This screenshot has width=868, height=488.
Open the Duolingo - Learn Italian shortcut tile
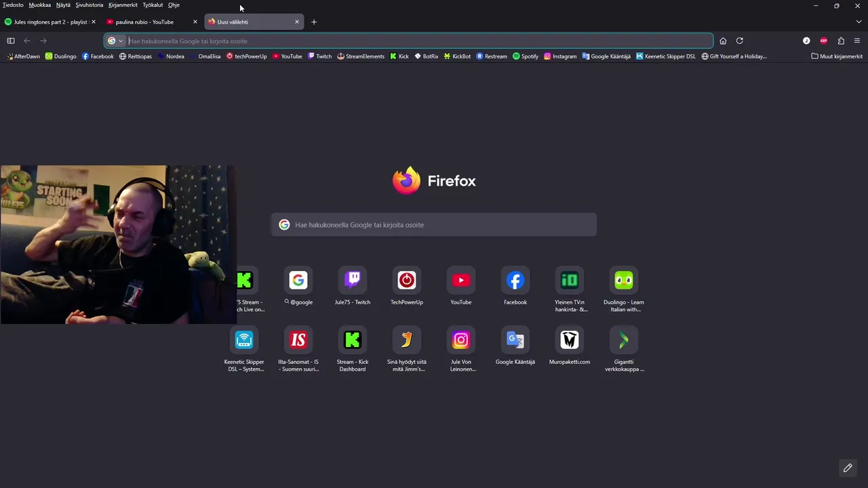pos(624,289)
